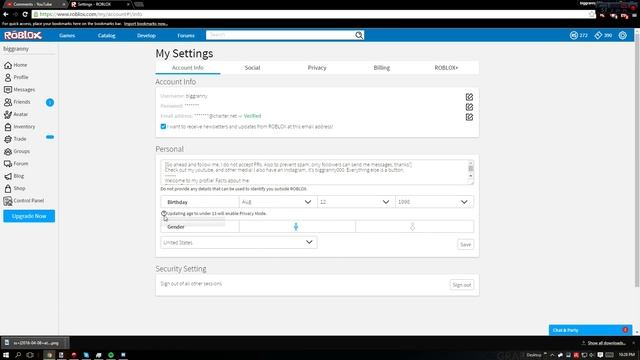Click Sign out button
The image size is (640, 360).
462,285
